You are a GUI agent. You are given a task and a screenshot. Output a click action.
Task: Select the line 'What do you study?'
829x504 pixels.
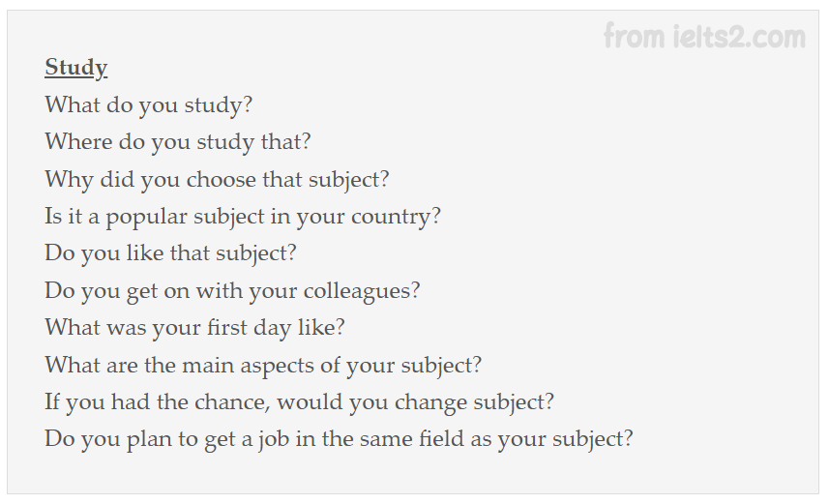(x=149, y=105)
